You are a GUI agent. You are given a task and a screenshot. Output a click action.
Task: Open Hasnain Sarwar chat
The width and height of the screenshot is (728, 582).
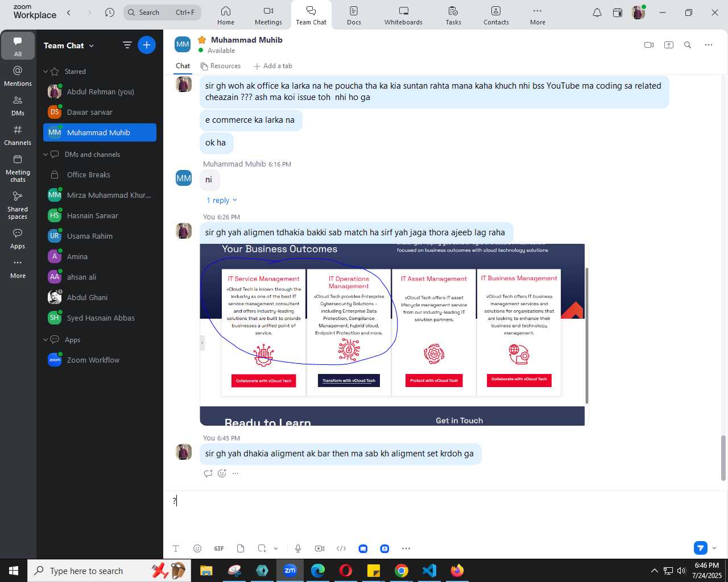pos(100,215)
